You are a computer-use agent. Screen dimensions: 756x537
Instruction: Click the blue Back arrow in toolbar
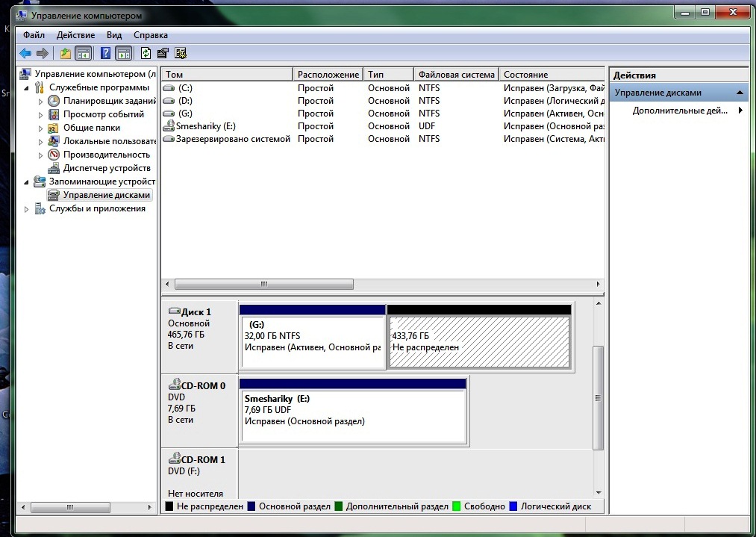click(25, 53)
